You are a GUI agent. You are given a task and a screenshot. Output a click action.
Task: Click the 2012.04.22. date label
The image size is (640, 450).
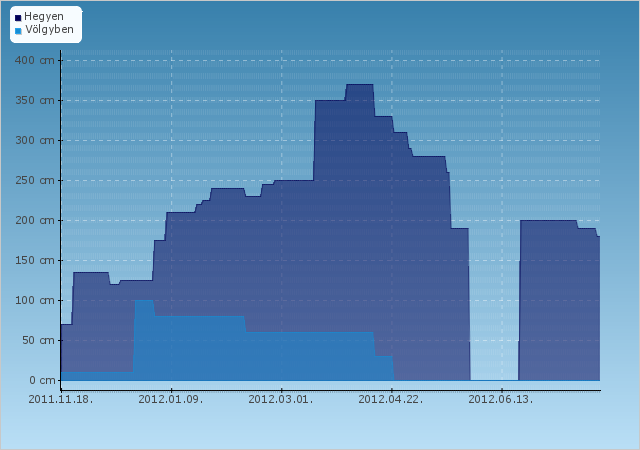click(391, 399)
